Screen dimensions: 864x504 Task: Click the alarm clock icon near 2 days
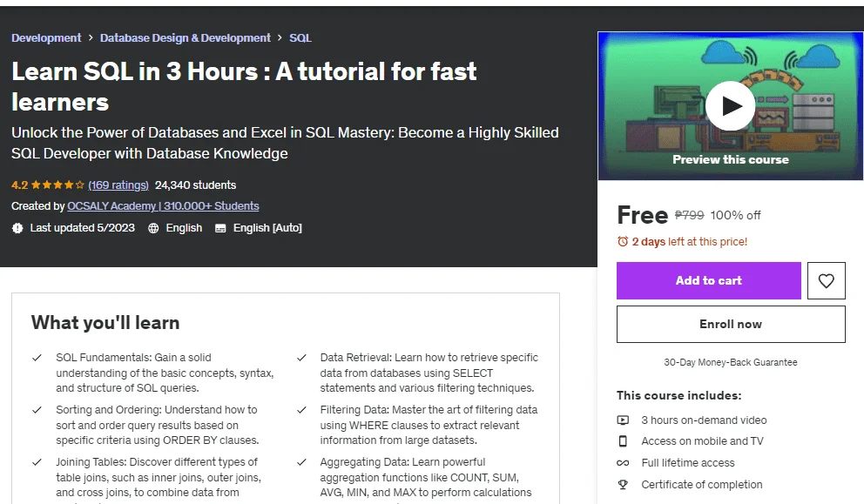coord(623,241)
